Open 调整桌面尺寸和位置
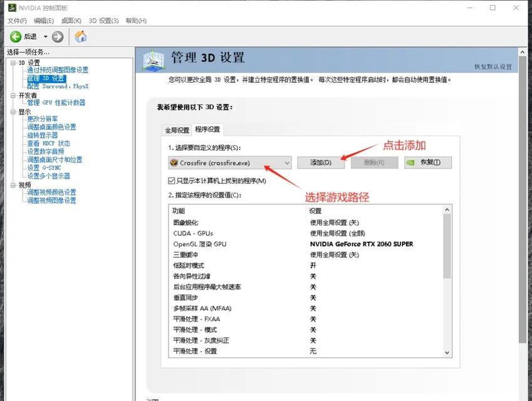The width and height of the screenshot is (532, 401). [x=55, y=160]
